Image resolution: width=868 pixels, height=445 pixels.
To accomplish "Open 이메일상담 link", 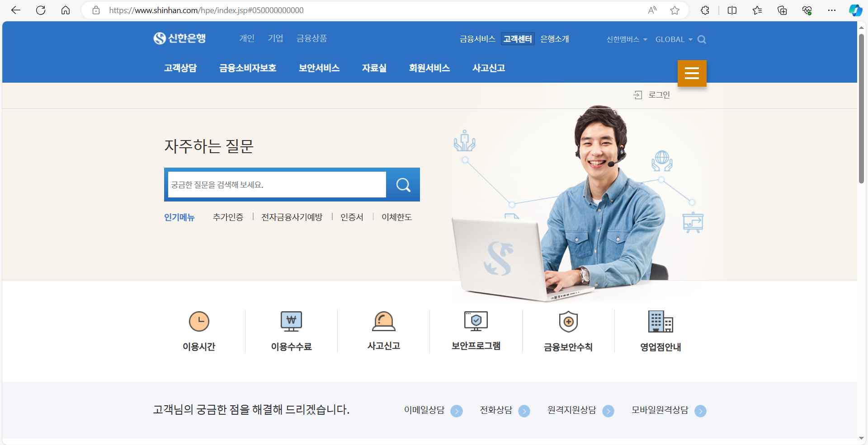I will coord(424,410).
